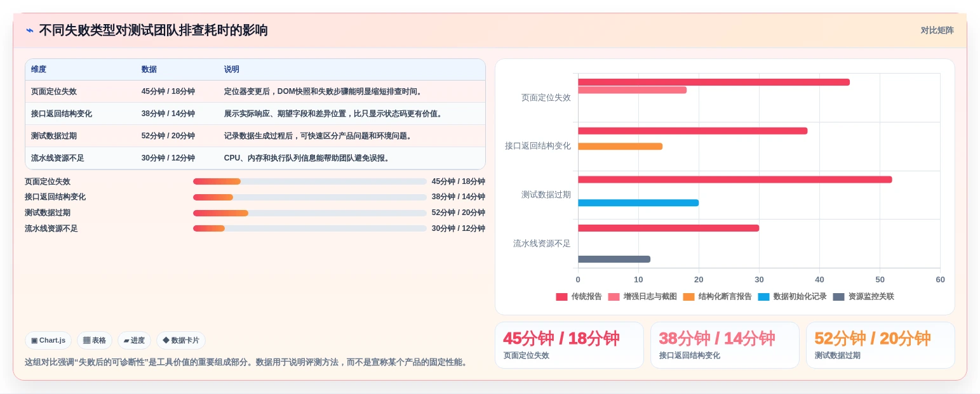Click the description starting with 展示实际响应
Viewport: 980px width, 394px height.
(x=333, y=114)
